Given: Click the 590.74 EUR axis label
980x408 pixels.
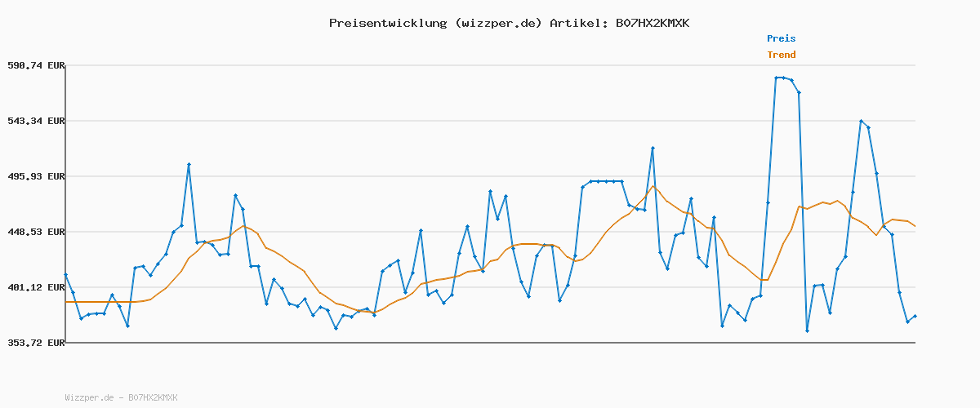Looking at the screenshot, I should pos(35,65).
